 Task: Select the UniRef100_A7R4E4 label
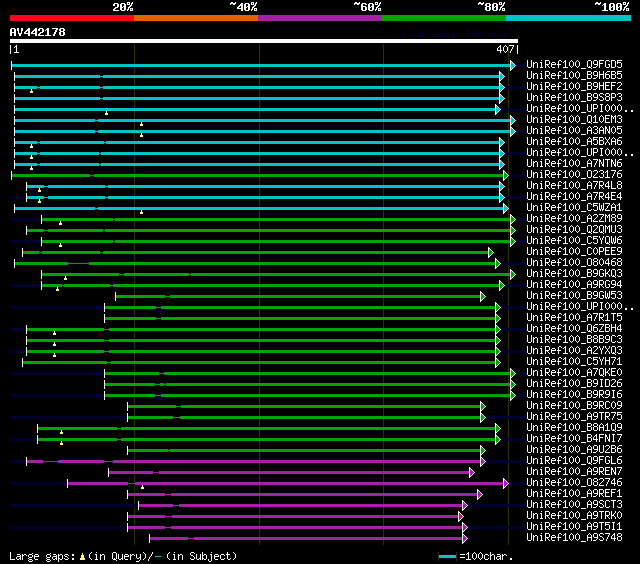[x=574, y=197]
